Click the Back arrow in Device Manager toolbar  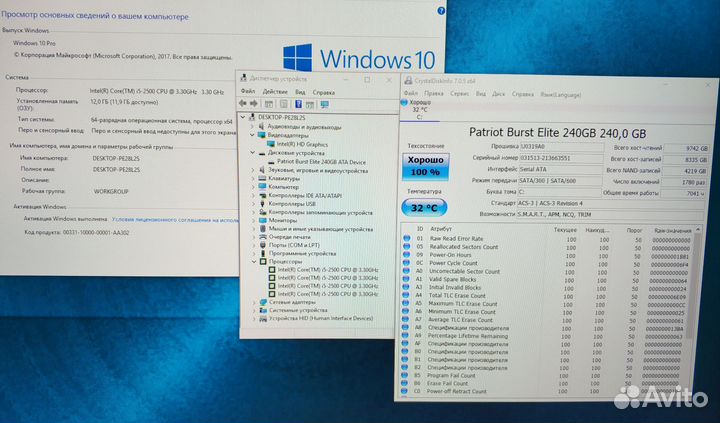click(x=243, y=104)
